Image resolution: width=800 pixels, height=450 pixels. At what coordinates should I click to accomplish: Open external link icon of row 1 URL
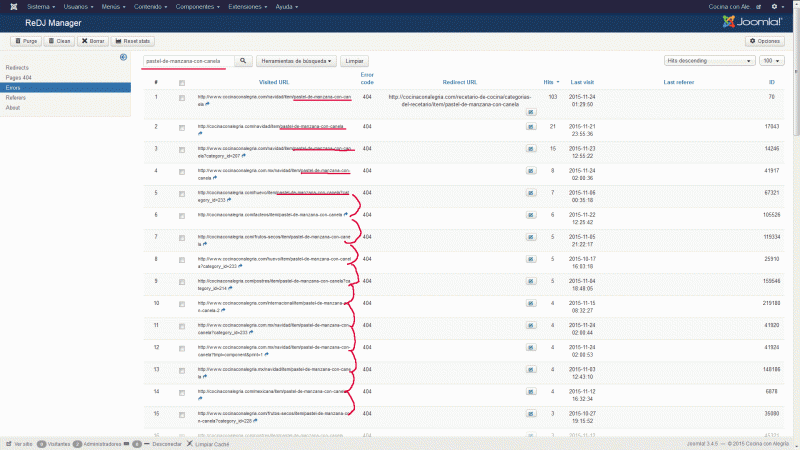coord(207,104)
